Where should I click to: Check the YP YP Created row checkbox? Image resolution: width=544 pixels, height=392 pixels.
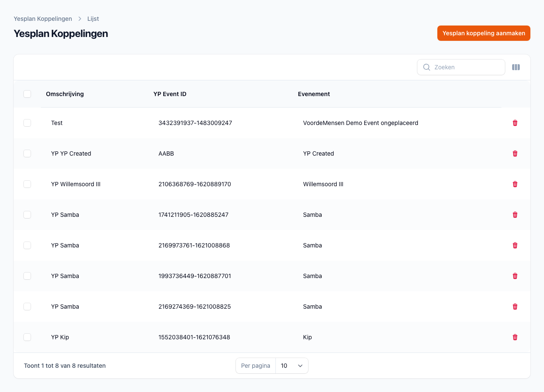[x=27, y=153]
